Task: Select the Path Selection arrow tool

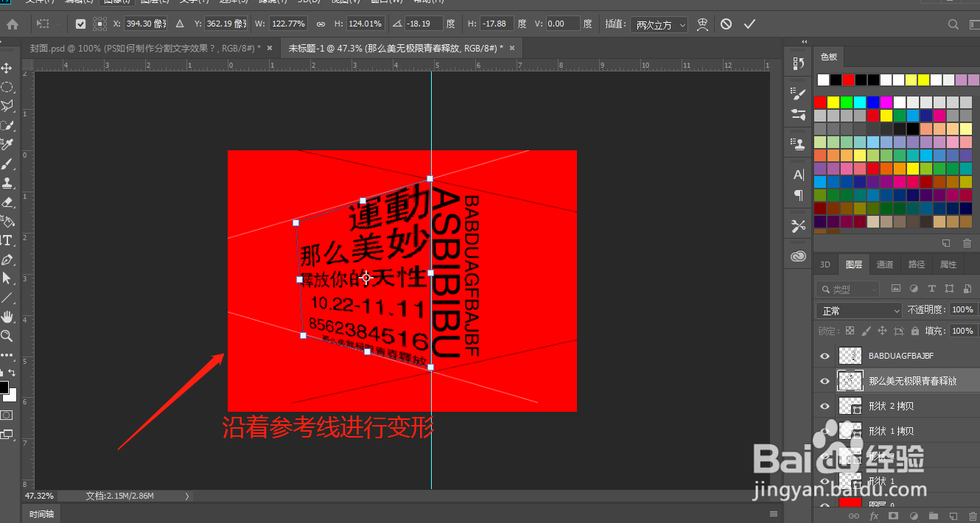Action: pyautogui.click(x=7, y=278)
